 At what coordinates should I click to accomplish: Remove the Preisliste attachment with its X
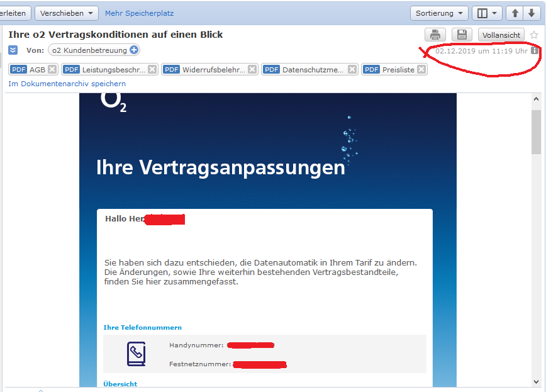[421, 69]
